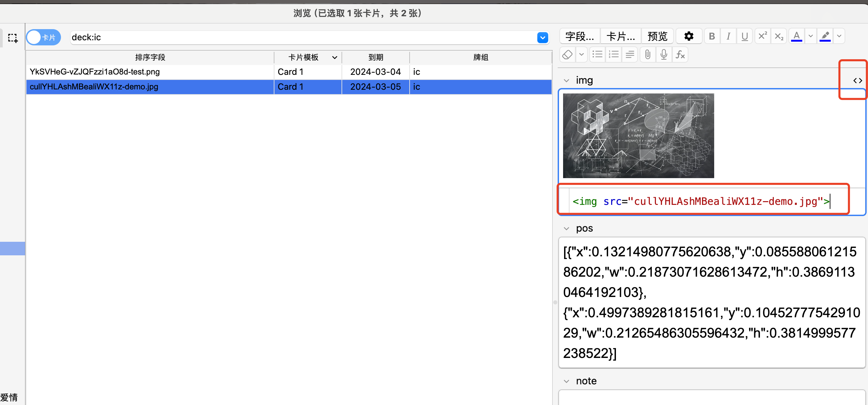Screen dimensions: 868x405
Task: Attach a file with the paperclip icon
Action: tap(647, 55)
